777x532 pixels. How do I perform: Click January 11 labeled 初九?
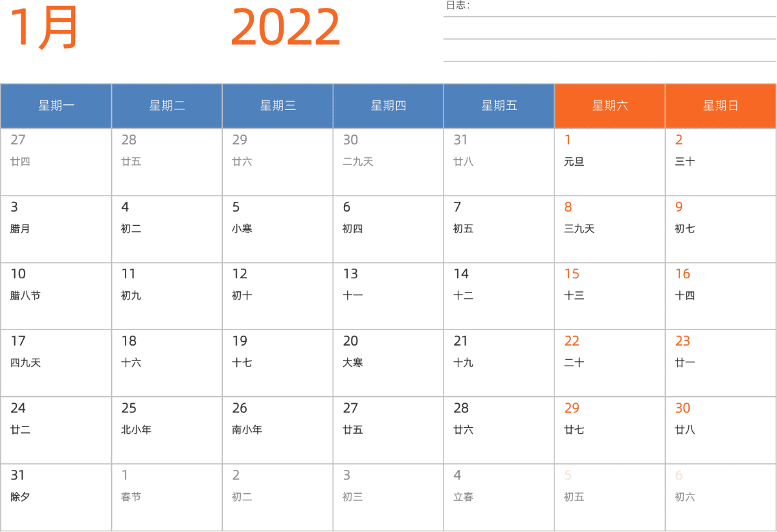[167, 296]
